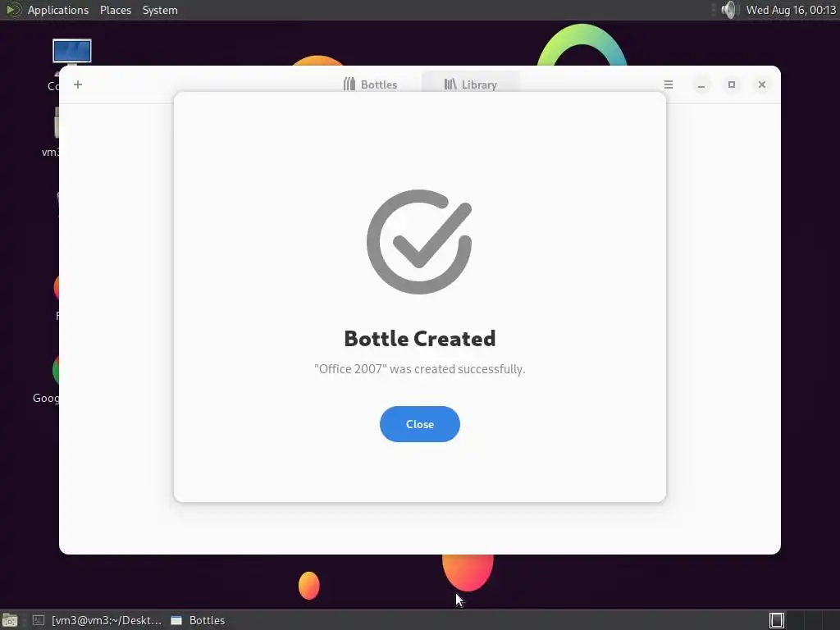Click the checkmark success icon
Image resolution: width=840 pixels, height=630 pixels.
coord(419,242)
